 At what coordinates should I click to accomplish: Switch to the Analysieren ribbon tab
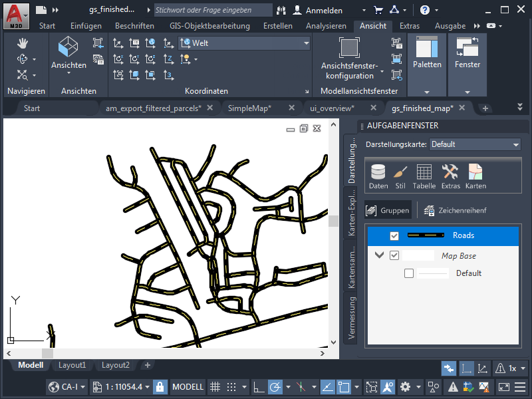326,26
